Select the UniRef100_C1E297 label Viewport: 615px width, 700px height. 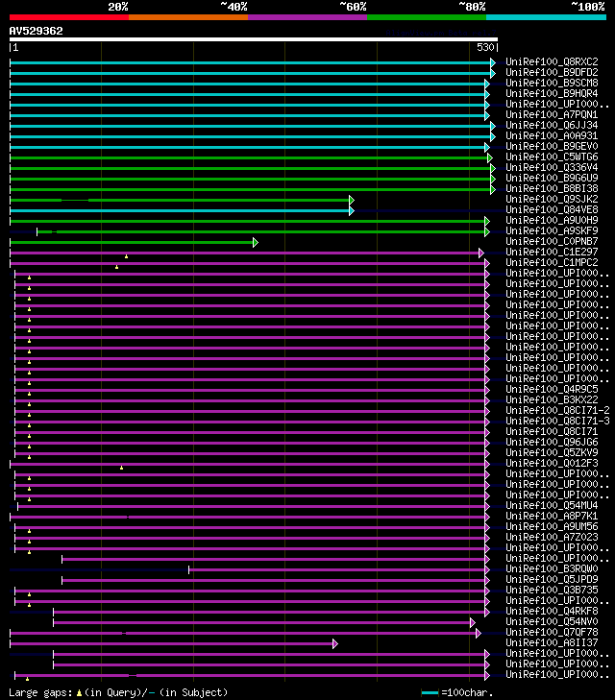[x=552, y=252]
